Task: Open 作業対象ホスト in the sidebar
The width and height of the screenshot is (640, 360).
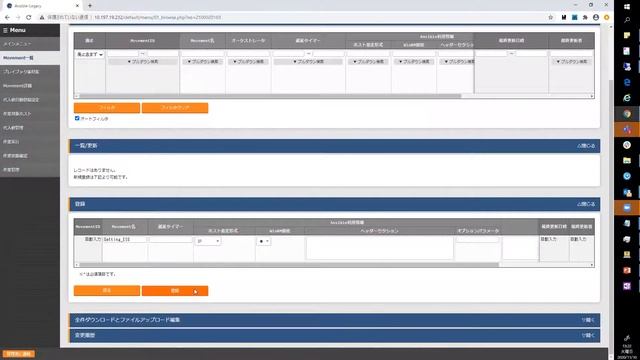Action: coord(30,113)
